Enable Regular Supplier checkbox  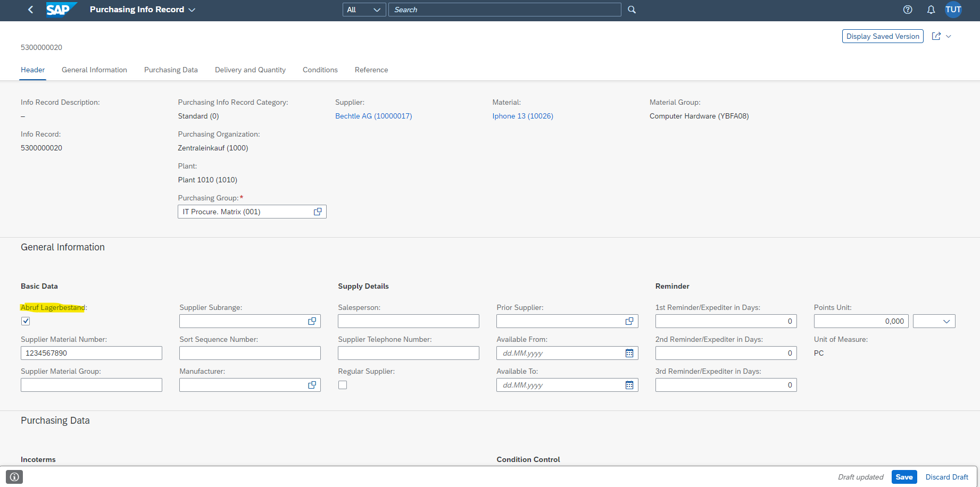pyautogui.click(x=343, y=385)
